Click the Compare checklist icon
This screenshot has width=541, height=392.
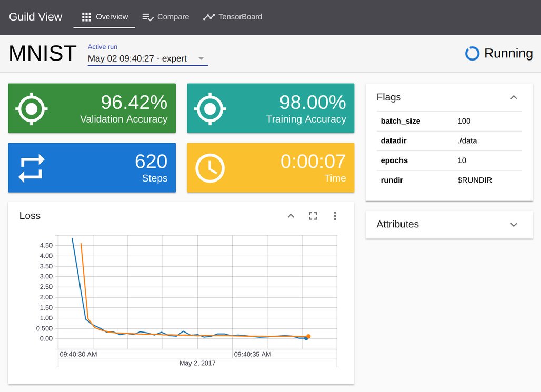148,17
